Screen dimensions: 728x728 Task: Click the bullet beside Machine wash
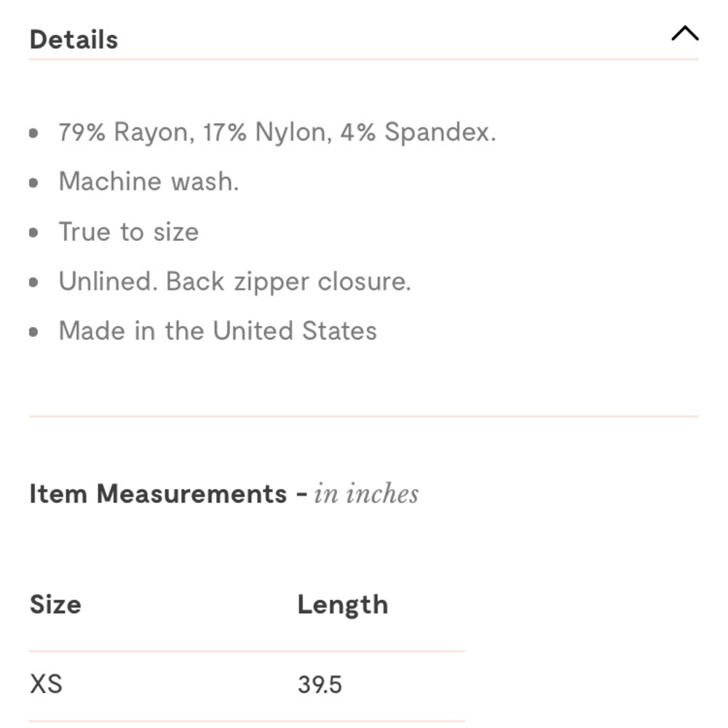[33, 183]
